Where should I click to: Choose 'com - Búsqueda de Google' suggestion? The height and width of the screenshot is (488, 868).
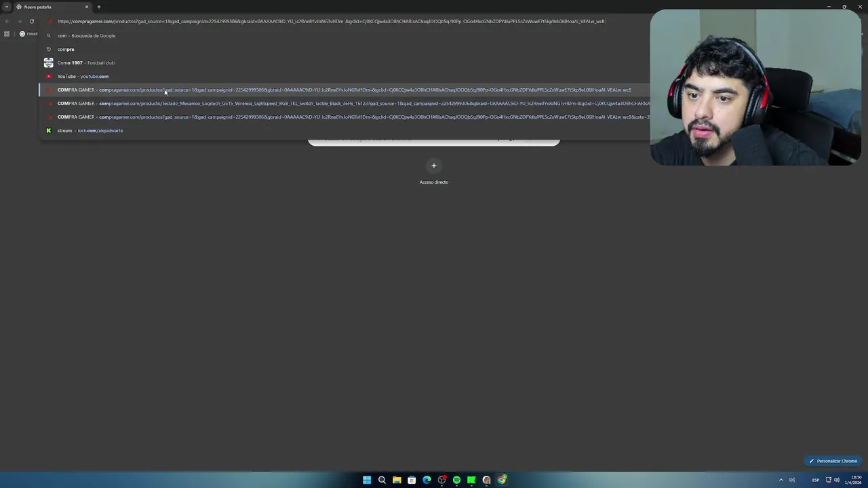(344, 35)
